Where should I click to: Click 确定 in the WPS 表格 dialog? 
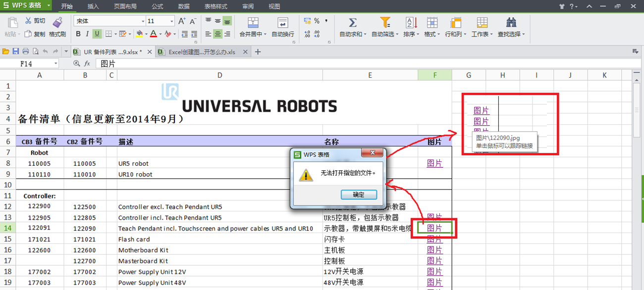click(x=359, y=194)
